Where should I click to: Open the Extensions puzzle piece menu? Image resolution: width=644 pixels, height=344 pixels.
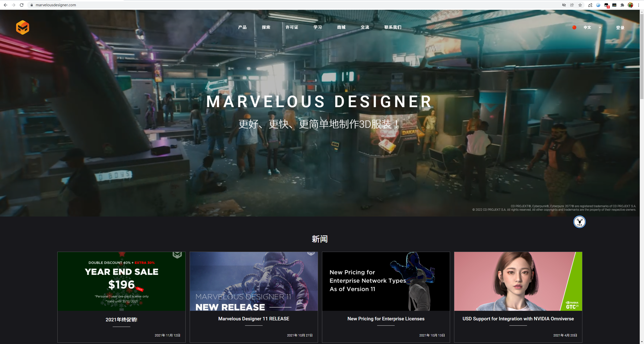(x=622, y=5)
